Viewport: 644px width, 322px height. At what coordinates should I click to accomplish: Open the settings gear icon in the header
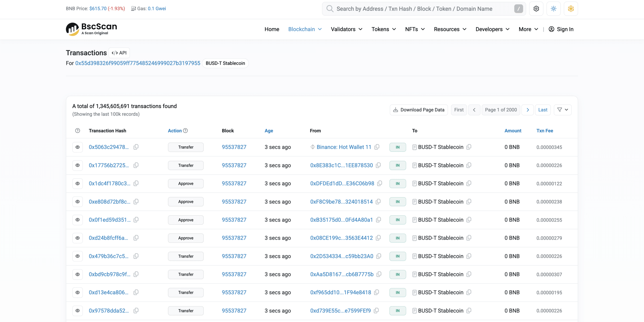536,8
